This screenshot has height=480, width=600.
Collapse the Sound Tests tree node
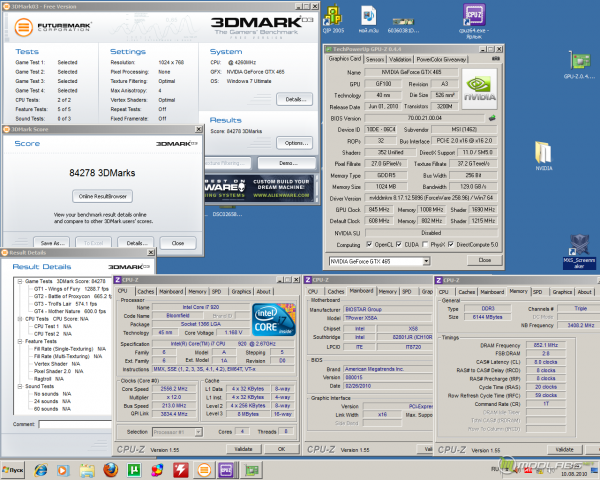click(20, 386)
